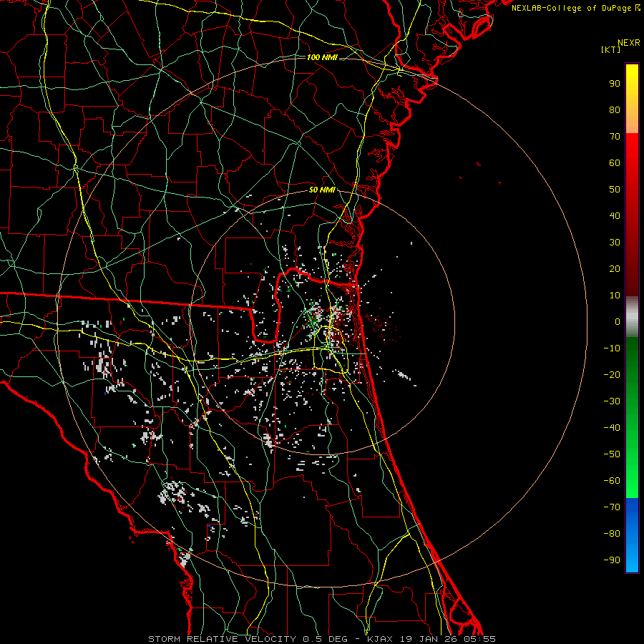Click the -40 value on velocity scale

pyautogui.click(x=612, y=428)
